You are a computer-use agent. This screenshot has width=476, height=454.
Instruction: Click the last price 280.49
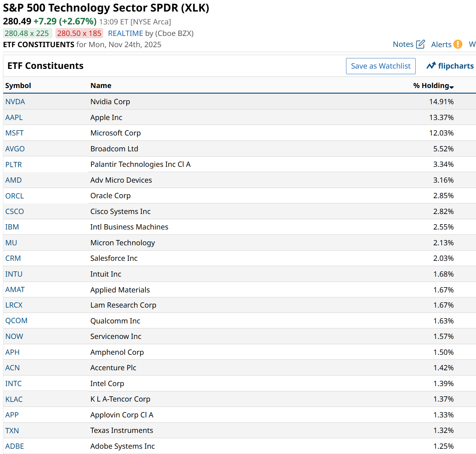coord(17,21)
